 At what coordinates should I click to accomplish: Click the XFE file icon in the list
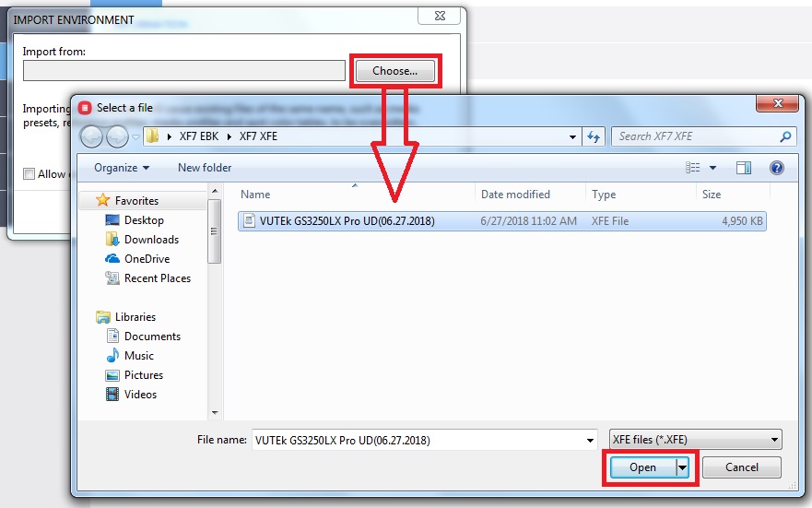point(249,220)
